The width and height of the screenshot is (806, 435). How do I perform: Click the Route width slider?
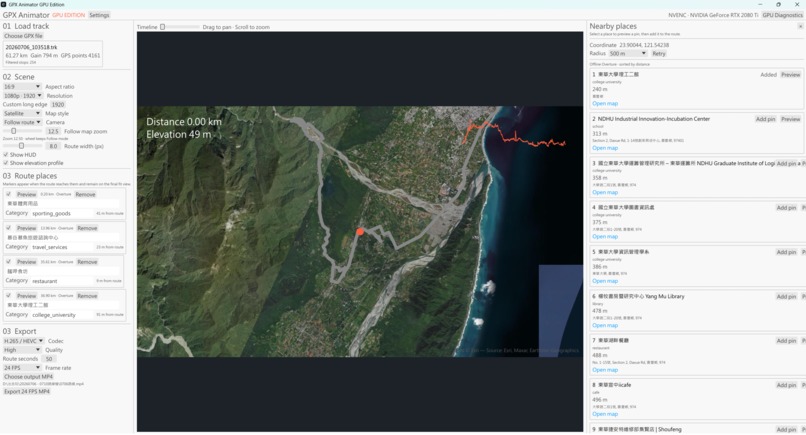(x=23, y=146)
